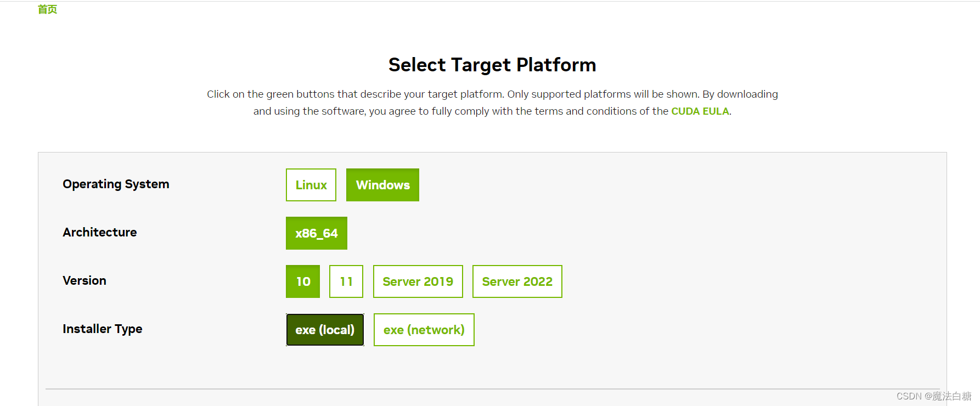
Task: Click the Installer Type row label
Action: (x=103, y=329)
